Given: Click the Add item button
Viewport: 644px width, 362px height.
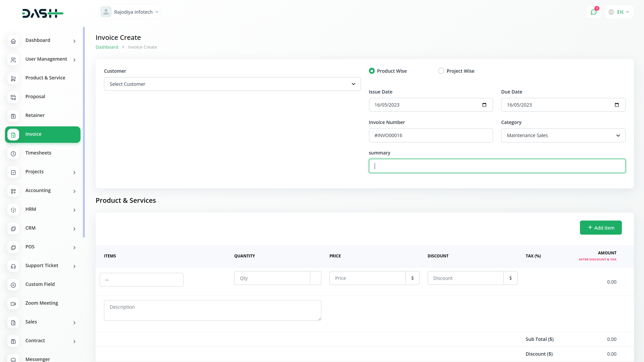Looking at the screenshot, I should (600, 228).
